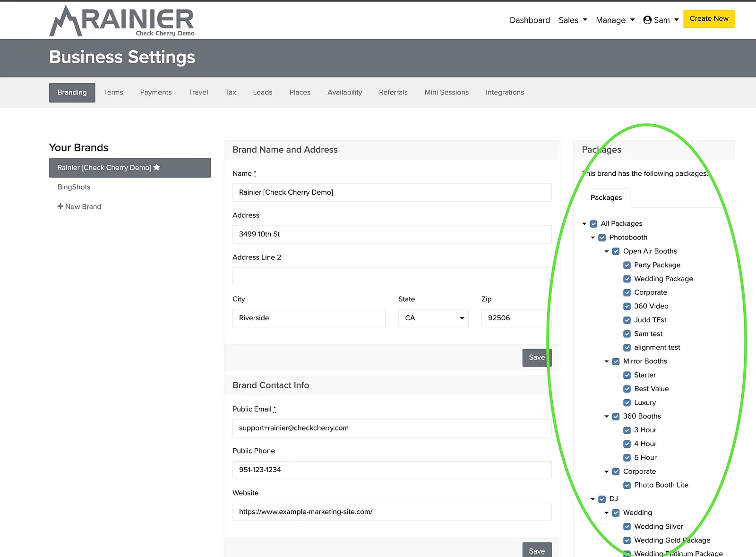The width and height of the screenshot is (756, 557).
Task: Uncheck the 360 Booths checkbox
Action: (616, 416)
